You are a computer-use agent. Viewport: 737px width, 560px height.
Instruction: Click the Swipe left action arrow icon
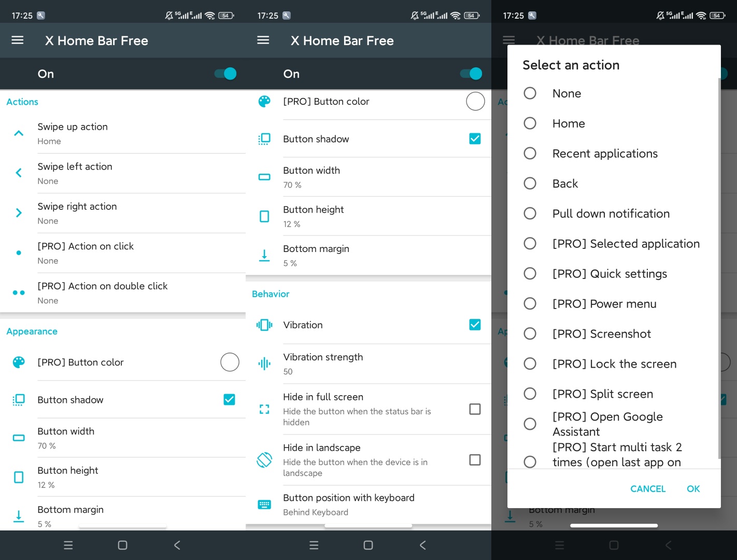tap(19, 173)
